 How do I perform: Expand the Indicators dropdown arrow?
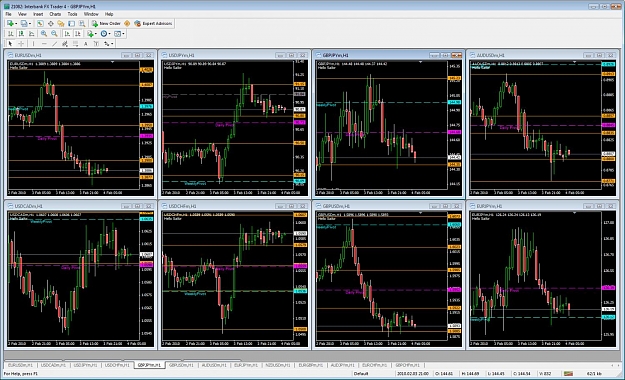96,33
